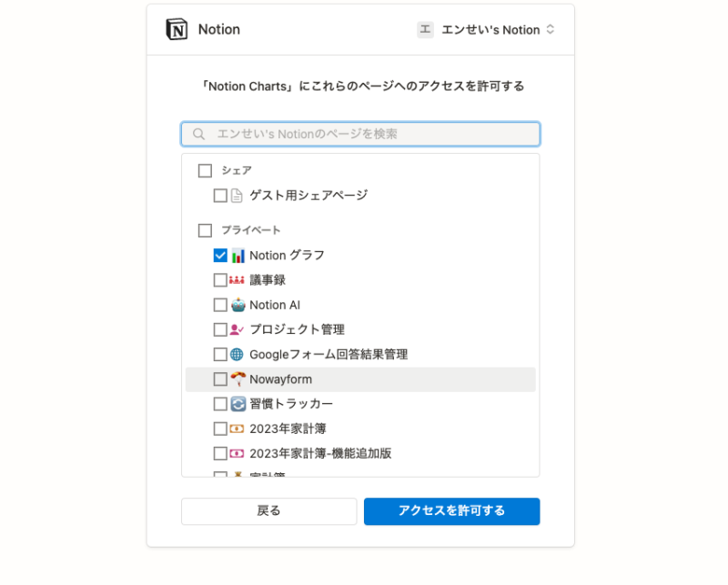
Task: Select the 'Notion グラフ' page label
Action: [287, 256]
